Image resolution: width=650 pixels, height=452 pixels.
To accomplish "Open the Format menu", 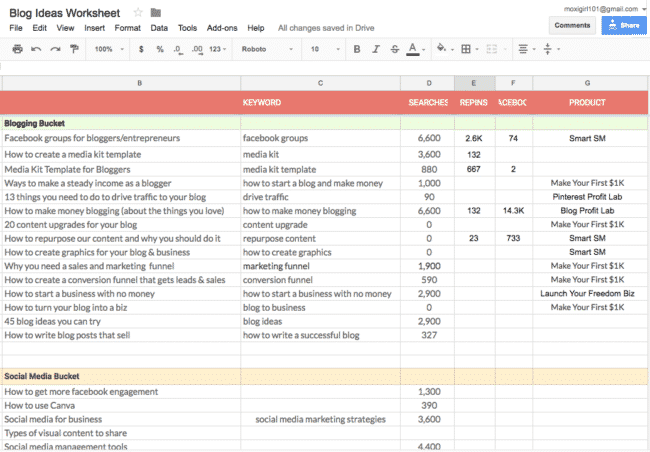I will click(128, 28).
